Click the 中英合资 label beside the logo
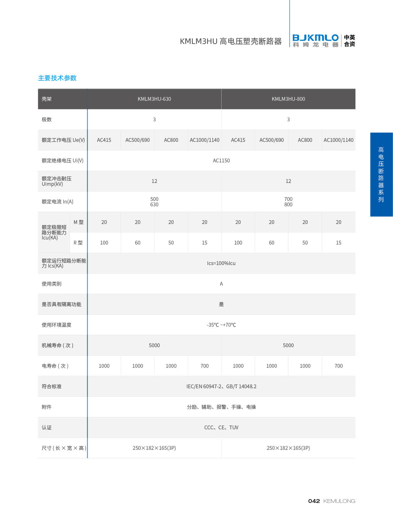The height and width of the screenshot is (532, 393). (x=349, y=41)
